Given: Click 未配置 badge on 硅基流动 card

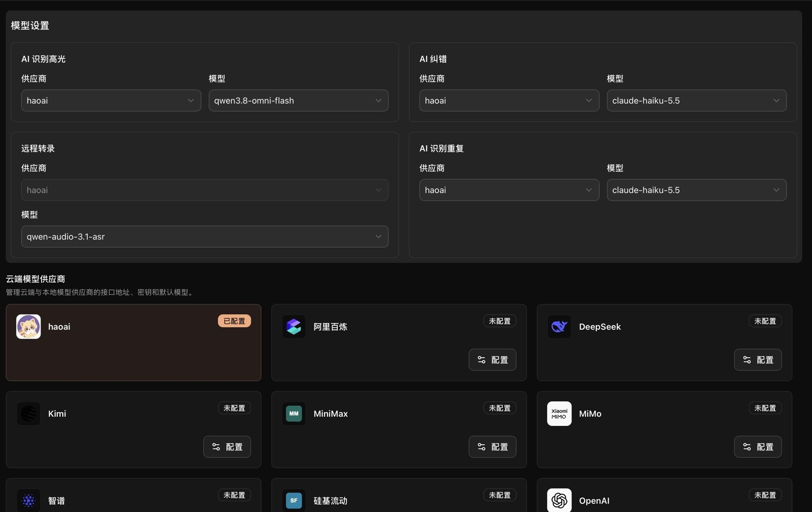Looking at the screenshot, I should (x=500, y=495).
